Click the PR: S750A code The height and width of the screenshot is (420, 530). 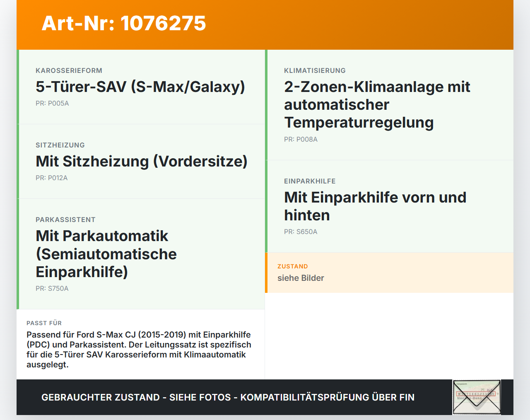point(52,289)
